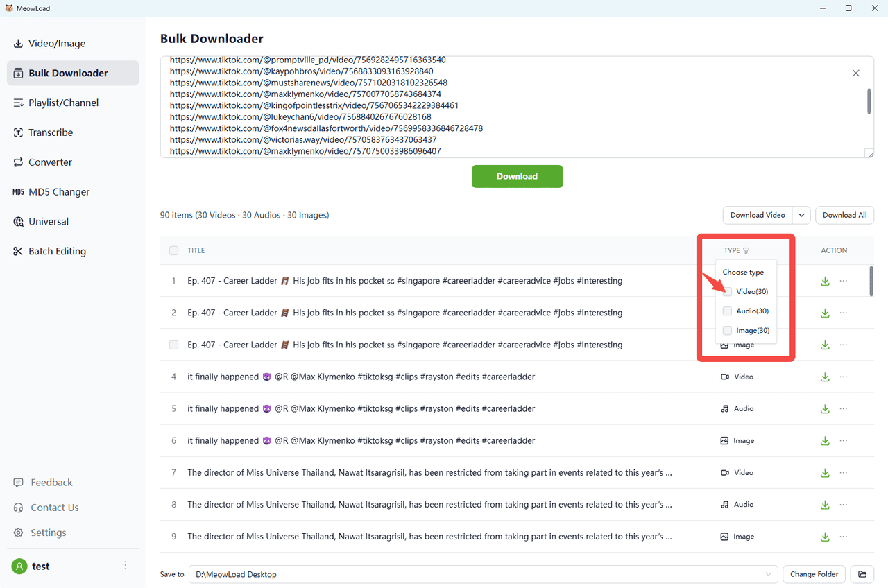Tick the Image(30) filter checkbox
The height and width of the screenshot is (588, 888).
click(x=727, y=331)
